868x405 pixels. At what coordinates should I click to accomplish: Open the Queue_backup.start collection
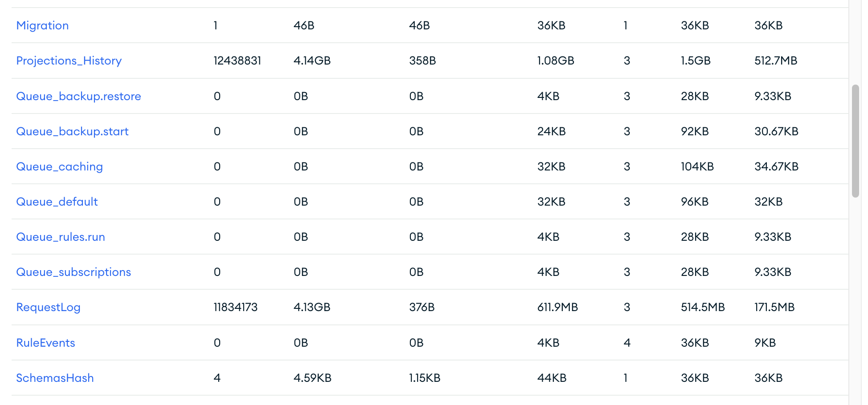click(72, 131)
